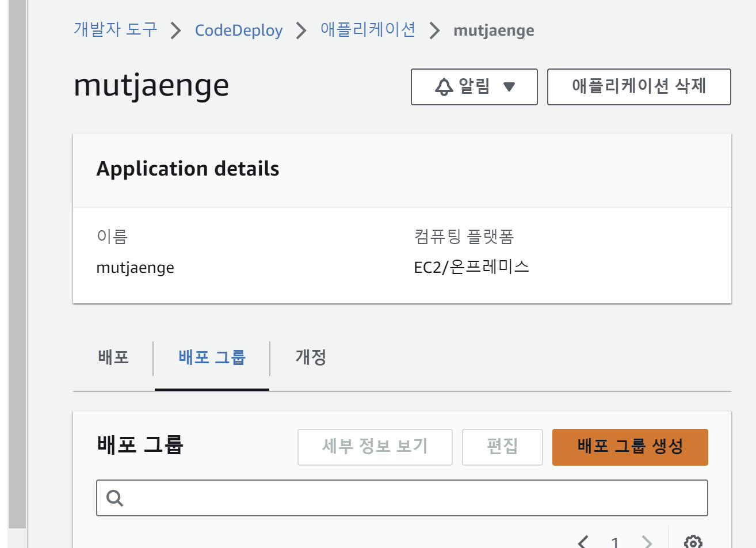Open the 애플리케이션 breadcrumb link
This screenshot has height=548, width=756.
pos(368,30)
